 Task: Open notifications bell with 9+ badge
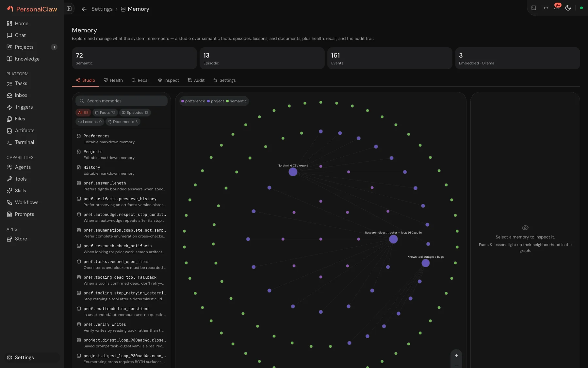coord(557,7)
